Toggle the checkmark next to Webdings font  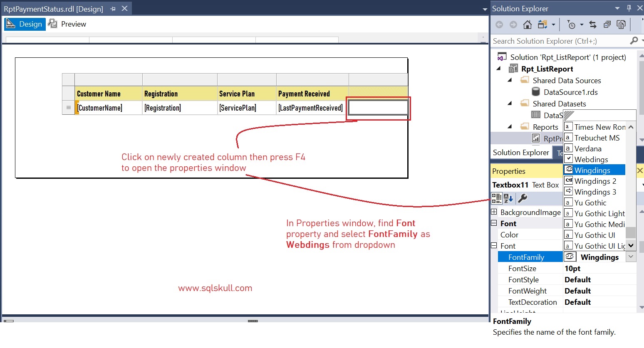(568, 159)
